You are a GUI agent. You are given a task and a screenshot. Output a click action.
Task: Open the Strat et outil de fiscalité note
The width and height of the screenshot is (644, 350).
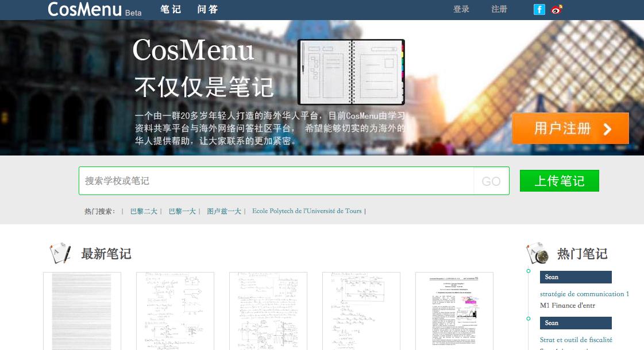point(576,340)
